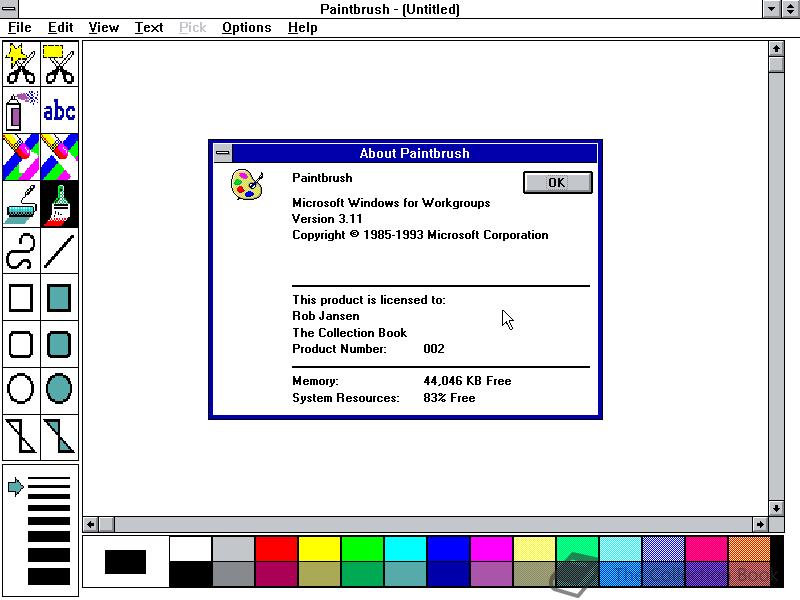This screenshot has height=600, width=800.
Task: Pick the bright green color swatch
Action: pos(362,548)
